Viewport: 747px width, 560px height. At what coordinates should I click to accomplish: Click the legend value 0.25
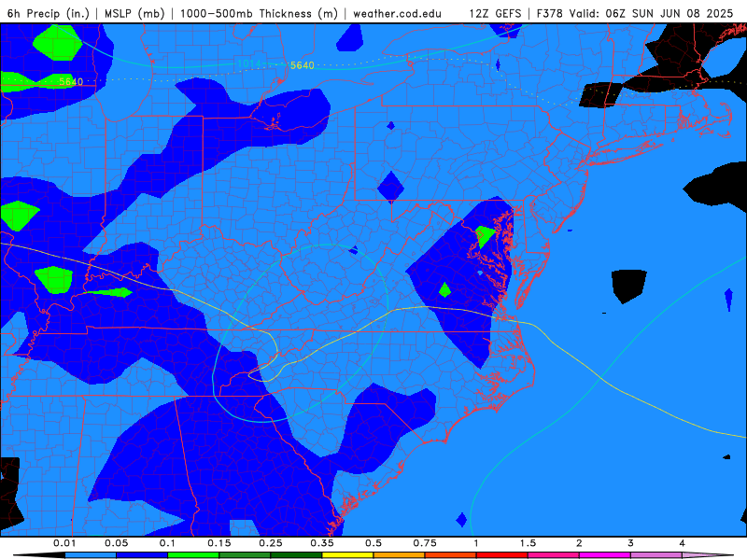[x=271, y=543]
